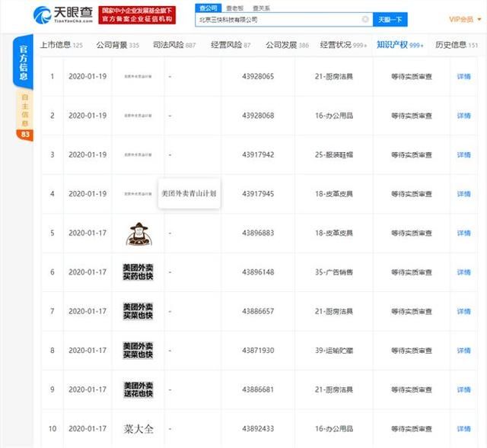Switch to 查老板 search tab
Screen dimensions: 487x448
tap(234, 6)
